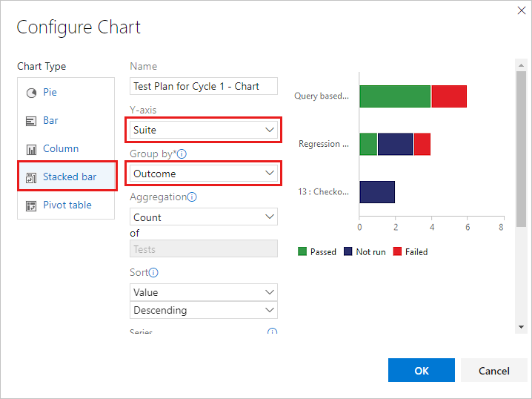The width and height of the screenshot is (532, 399).
Task: Click the Sort info icon
Action: coord(153,272)
